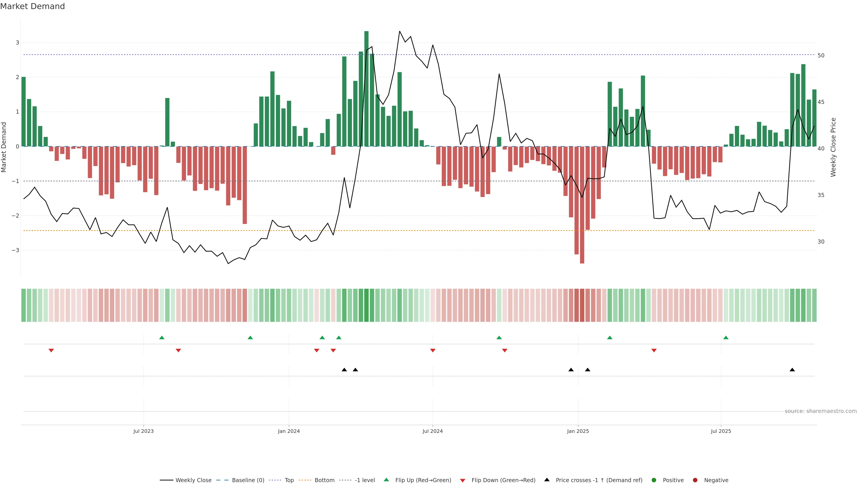Click the last green Flip Up marker near Jul 2025

coord(726,338)
